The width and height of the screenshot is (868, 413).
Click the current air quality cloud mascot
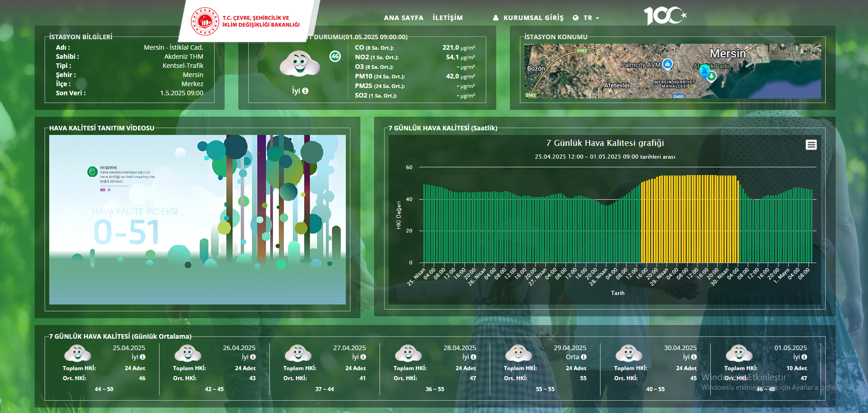point(299,64)
